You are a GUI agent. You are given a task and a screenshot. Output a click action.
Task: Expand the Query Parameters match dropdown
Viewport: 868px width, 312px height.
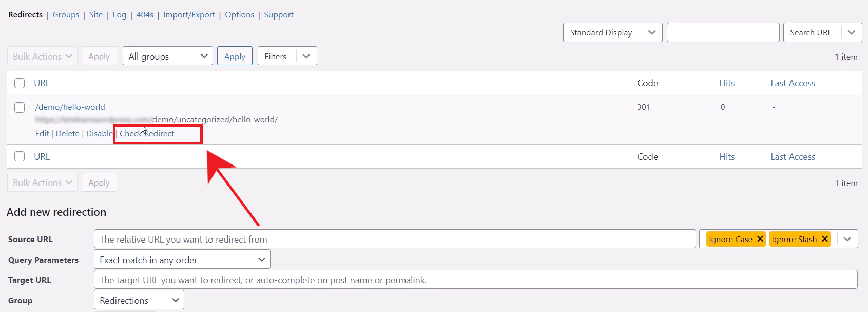[182, 260]
